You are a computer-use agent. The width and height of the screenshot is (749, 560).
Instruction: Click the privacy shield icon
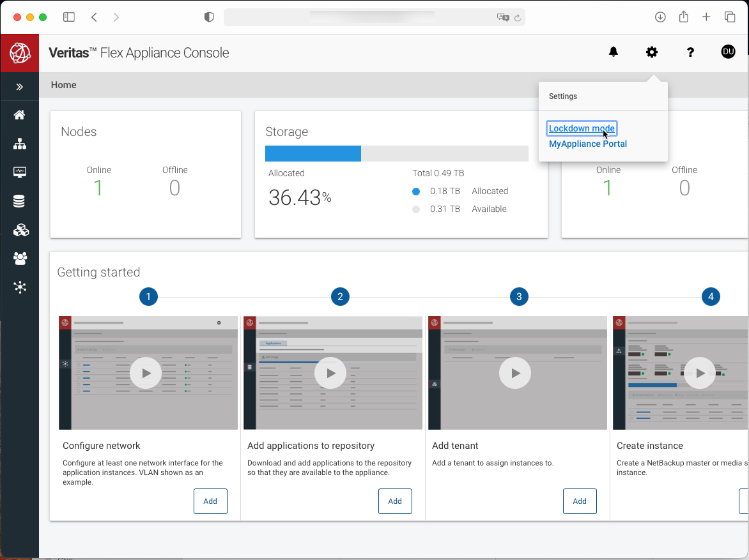click(x=209, y=17)
